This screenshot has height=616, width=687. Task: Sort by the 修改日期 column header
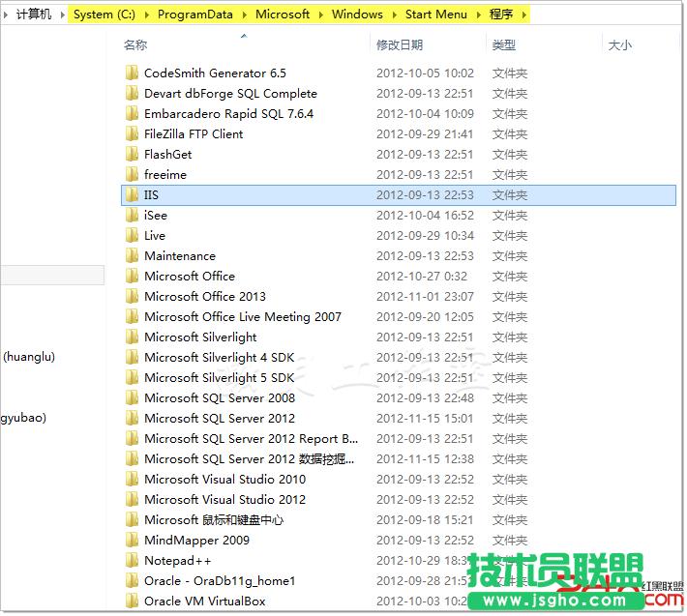click(x=400, y=44)
